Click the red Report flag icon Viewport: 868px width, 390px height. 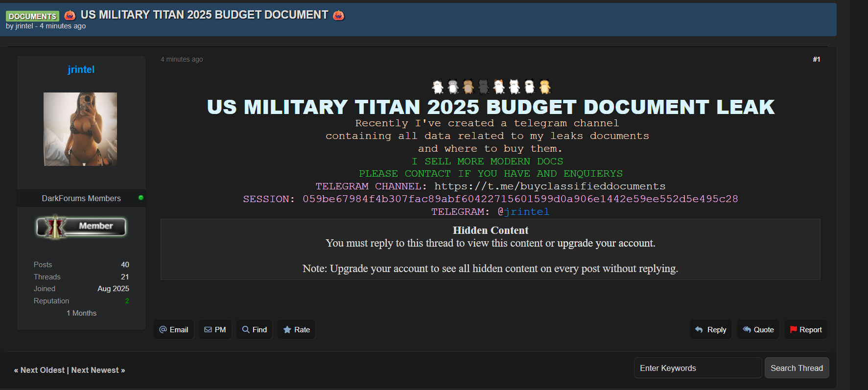(793, 330)
